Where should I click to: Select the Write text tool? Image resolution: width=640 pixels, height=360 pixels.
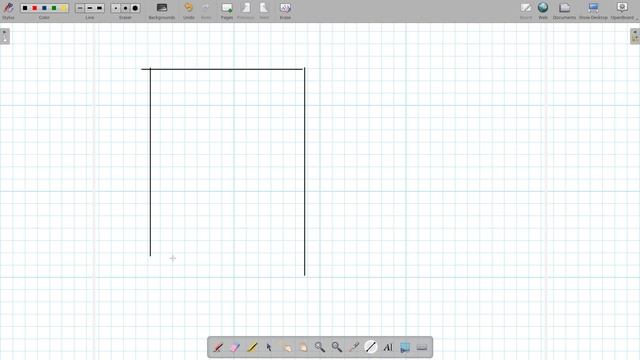[x=388, y=347]
